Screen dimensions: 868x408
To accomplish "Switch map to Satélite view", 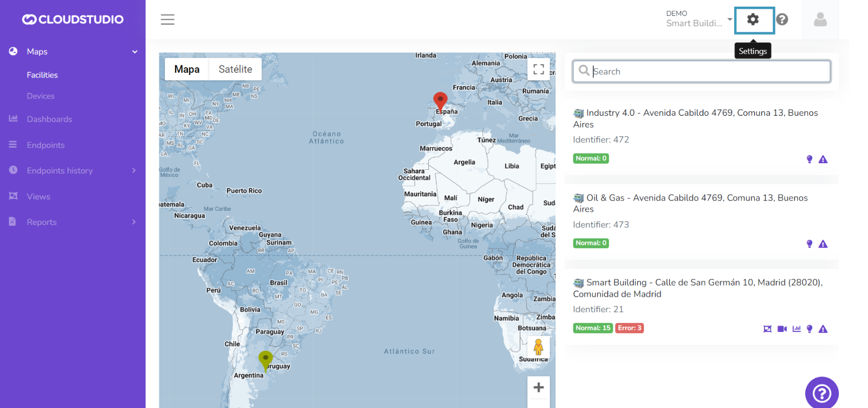I will (235, 69).
